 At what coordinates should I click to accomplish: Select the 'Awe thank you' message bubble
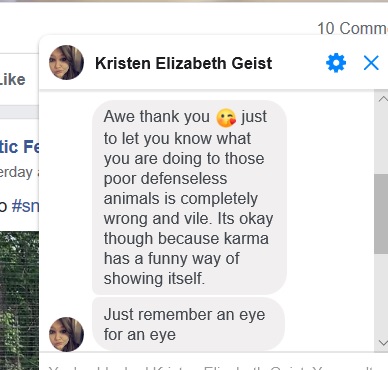point(189,197)
